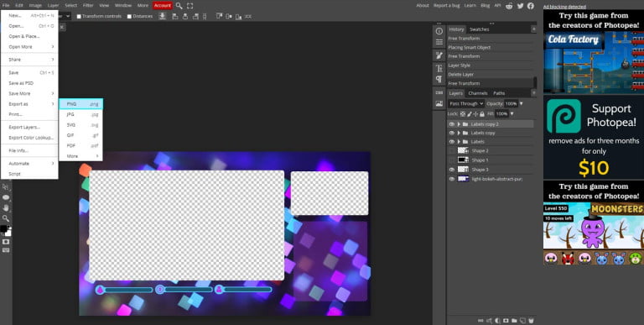Click the download arrow icon in options bar

click(163, 16)
